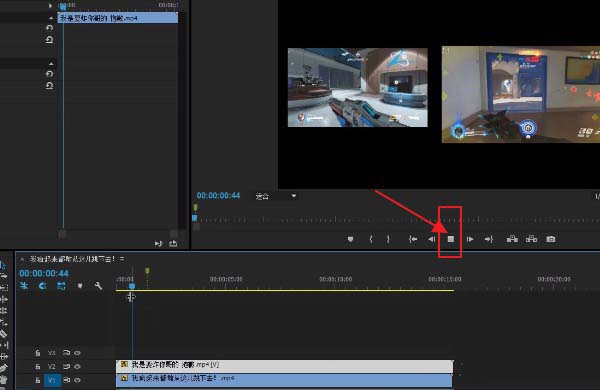Viewport: 600px width, 390px height.
Task: Jump to the In point
Action: [x=413, y=239]
